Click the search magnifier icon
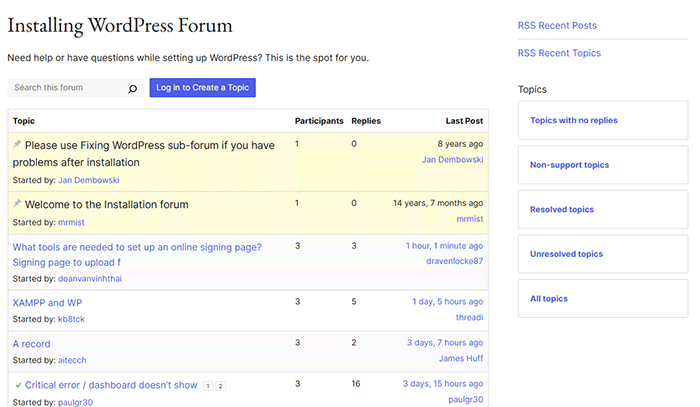 click(133, 88)
